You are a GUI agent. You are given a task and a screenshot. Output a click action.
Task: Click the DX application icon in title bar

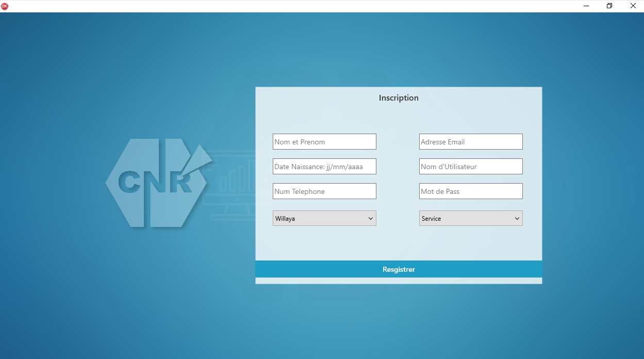5,6
